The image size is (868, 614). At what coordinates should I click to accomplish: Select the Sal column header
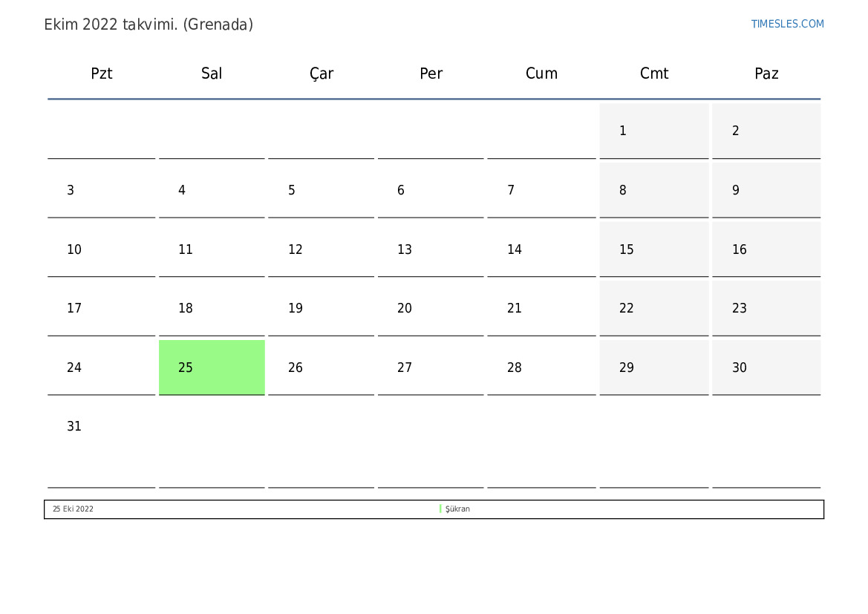pyautogui.click(x=212, y=74)
